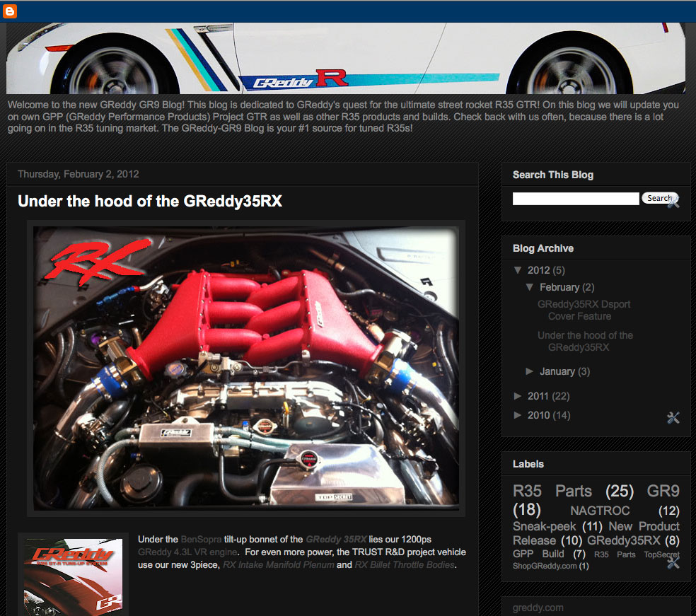Click the Blogger logo icon top-left

click(x=8, y=11)
